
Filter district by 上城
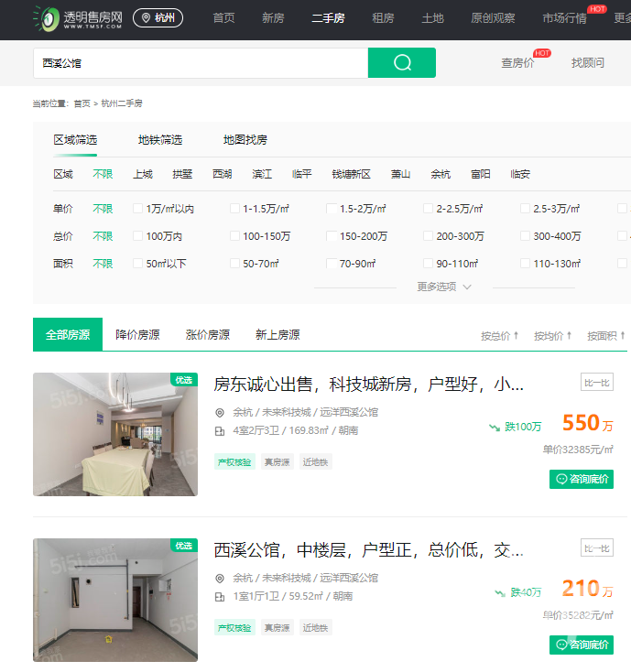pos(143,174)
